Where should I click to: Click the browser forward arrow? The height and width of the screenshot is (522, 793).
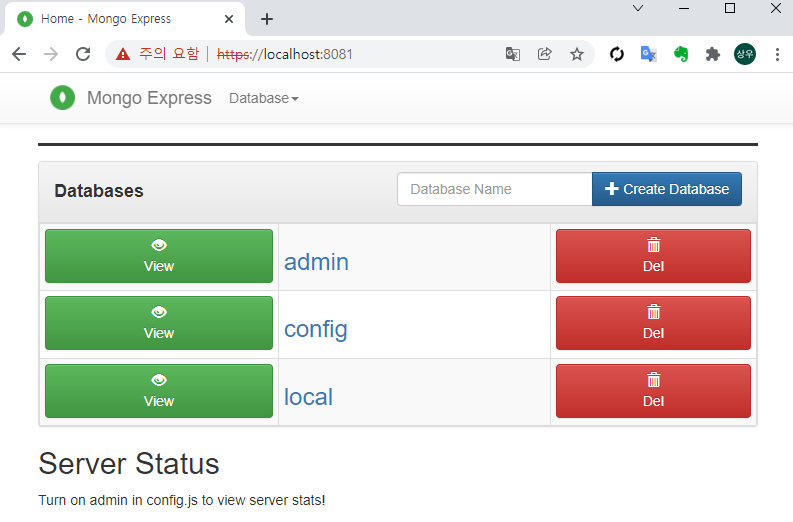pyautogui.click(x=51, y=54)
